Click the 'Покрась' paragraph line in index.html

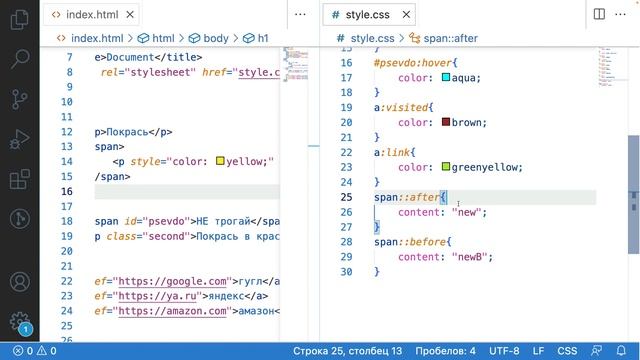coord(133,132)
